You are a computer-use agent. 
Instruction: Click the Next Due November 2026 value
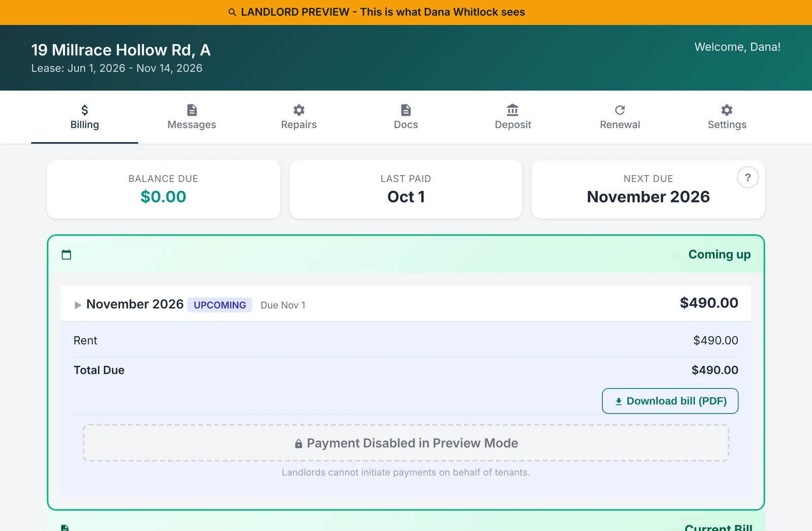coord(648,197)
